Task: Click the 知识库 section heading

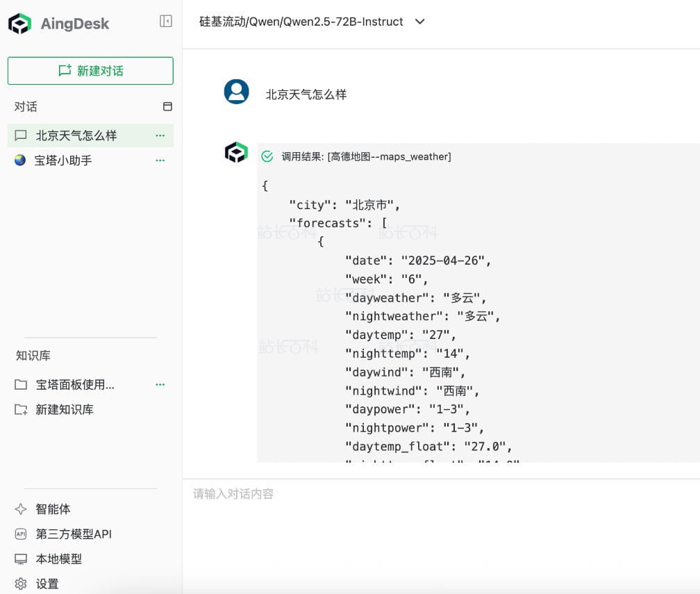Action: tap(33, 356)
